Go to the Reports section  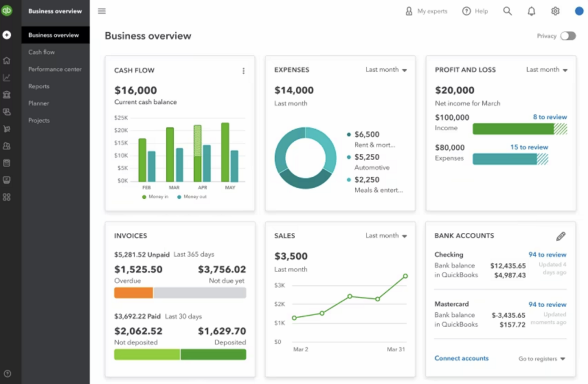click(38, 86)
